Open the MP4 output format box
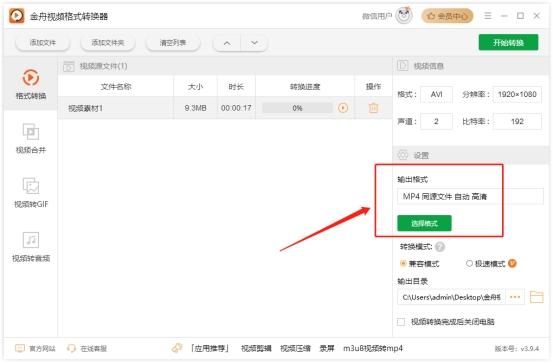The image size is (553, 364). point(470,196)
